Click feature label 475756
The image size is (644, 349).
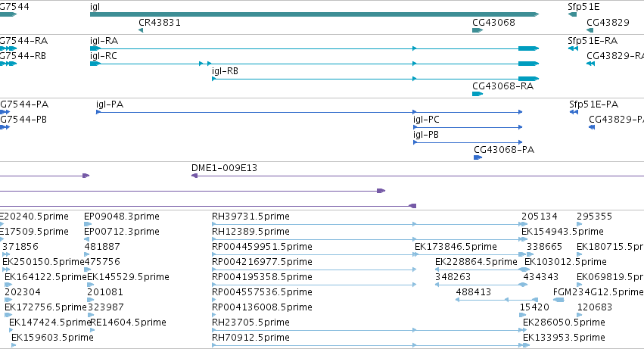102,262
